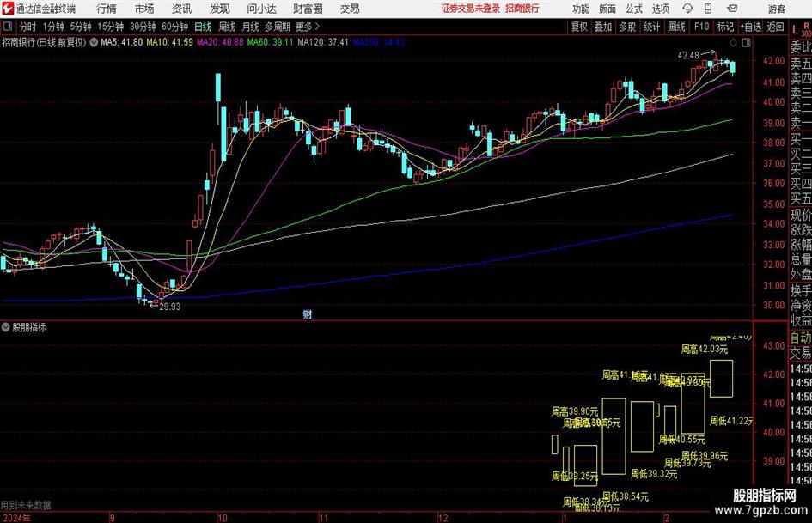Click the 叠加 overlay button
The height and width of the screenshot is (523, 812).
(x=603, y=27)
